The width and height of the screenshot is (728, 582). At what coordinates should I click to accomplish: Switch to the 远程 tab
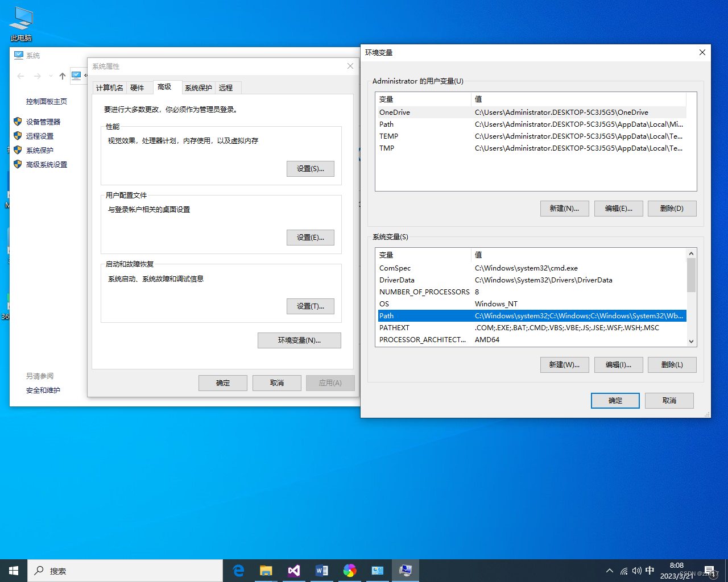pos(227,87)
